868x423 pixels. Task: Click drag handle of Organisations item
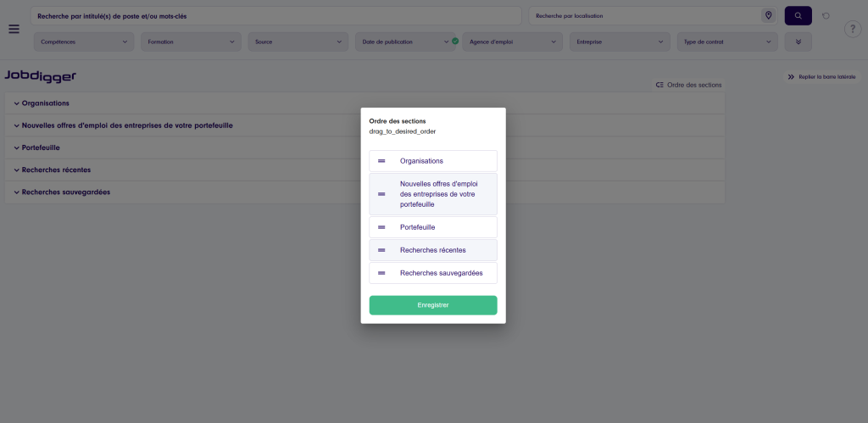coord(381,161)
